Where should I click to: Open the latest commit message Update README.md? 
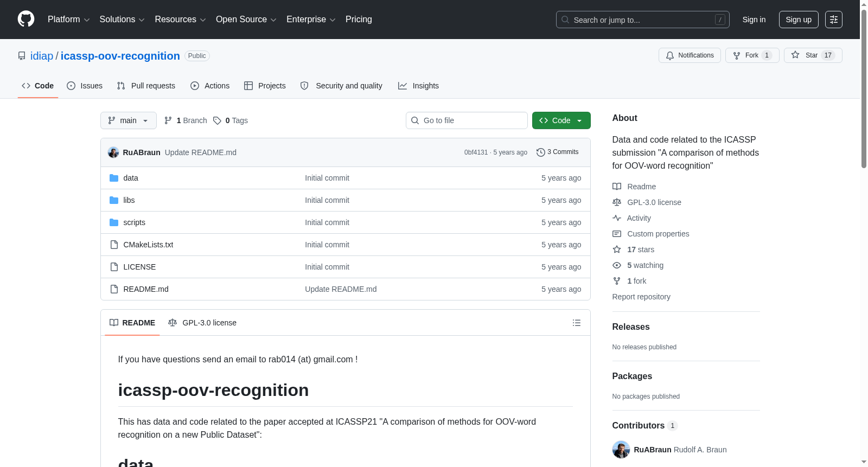click(x=201, y=152)
